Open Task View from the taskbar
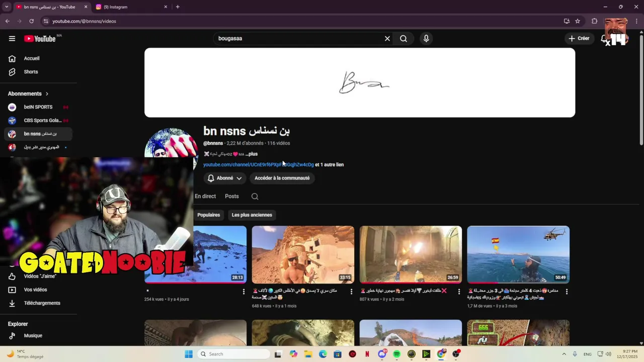This screenshot has width=644, height=362. (x=278, y=354)
